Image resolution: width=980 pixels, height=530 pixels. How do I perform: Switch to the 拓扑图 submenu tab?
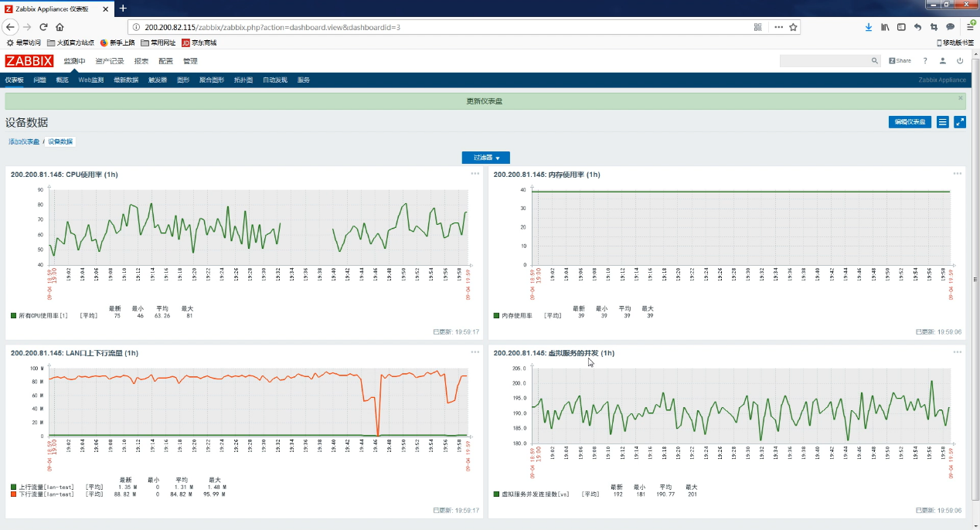point(243,80)
